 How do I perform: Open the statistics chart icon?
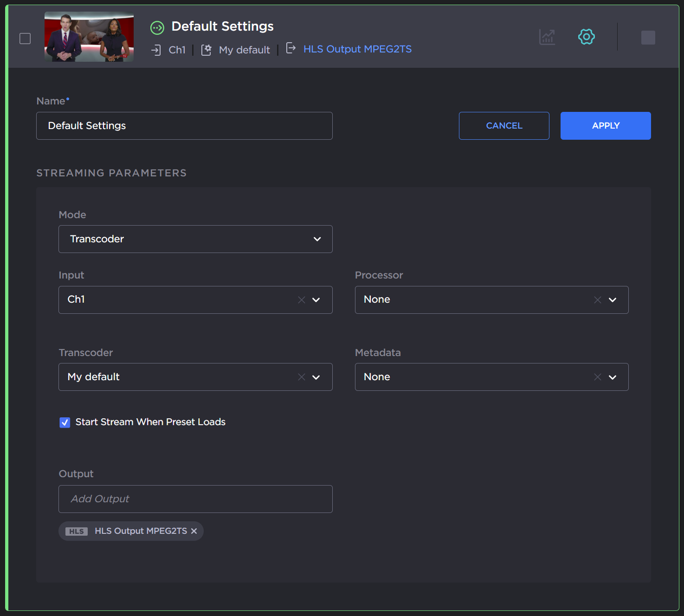[x=547, y=37]
